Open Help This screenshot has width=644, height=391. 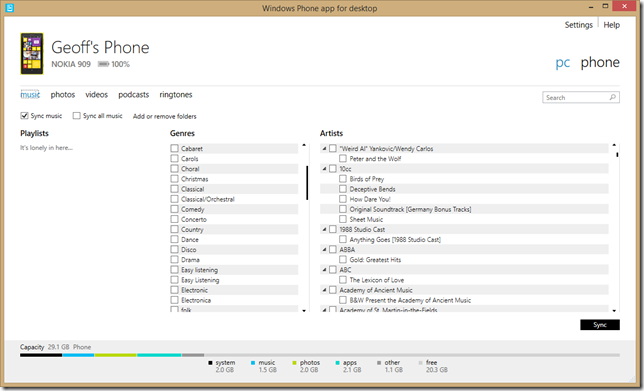click(x=612, y=25)
